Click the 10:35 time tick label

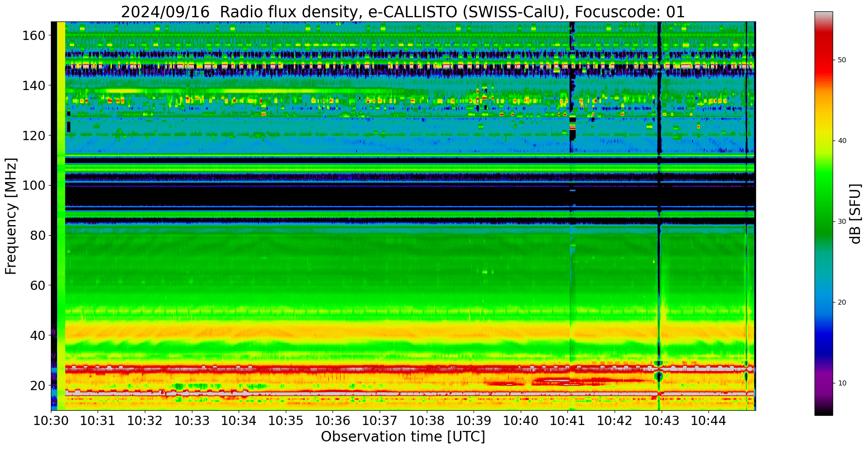[286, 420]
